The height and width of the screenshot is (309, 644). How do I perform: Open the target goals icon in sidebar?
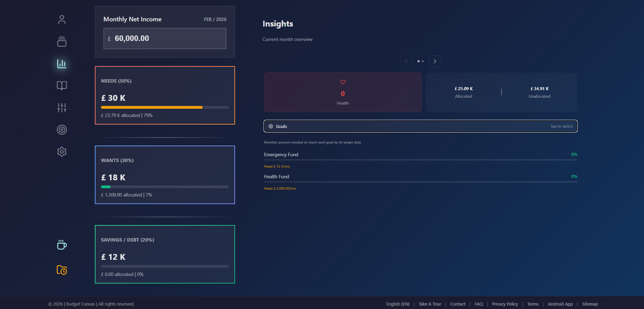pos(62,130)
